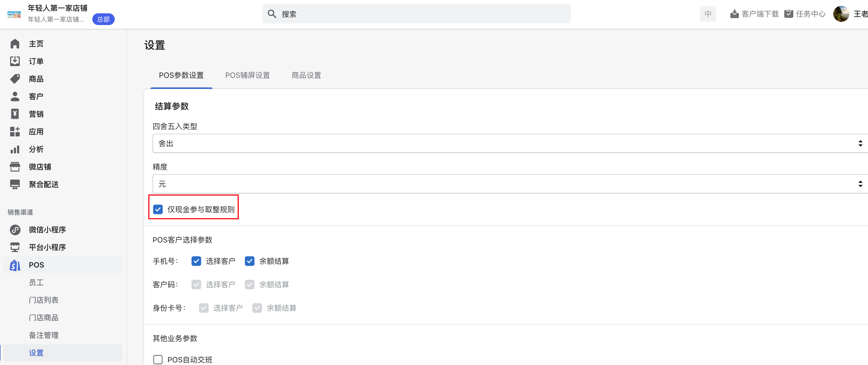Click the 聚合配送 monitor icon

click(15, 184)
